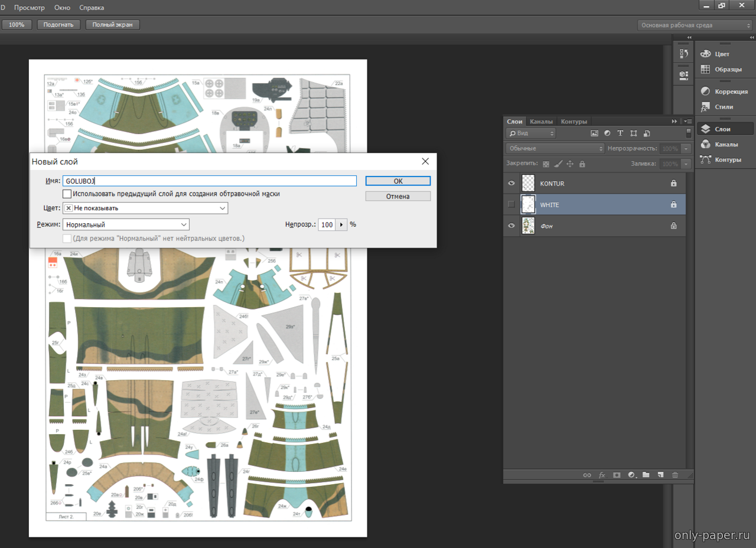
Task: Switch to the Каналы tab
Action: tap(541, 122)
